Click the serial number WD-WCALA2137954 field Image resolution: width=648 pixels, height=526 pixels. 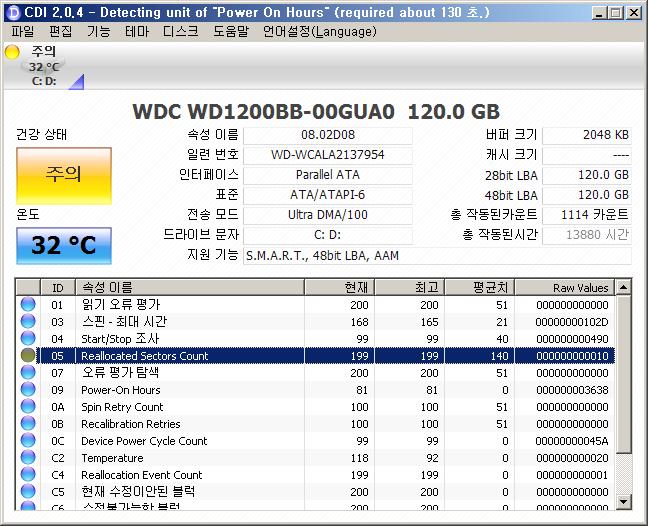(x=328, y=155)
